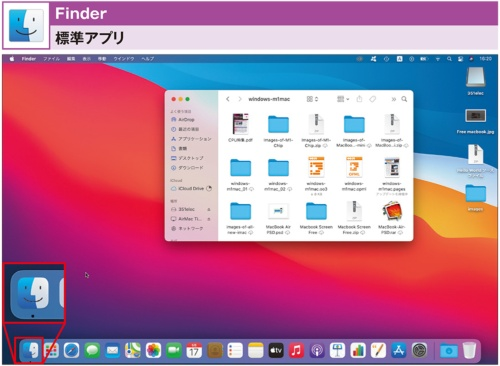Open the Apple menu

[x=12, y=59]
